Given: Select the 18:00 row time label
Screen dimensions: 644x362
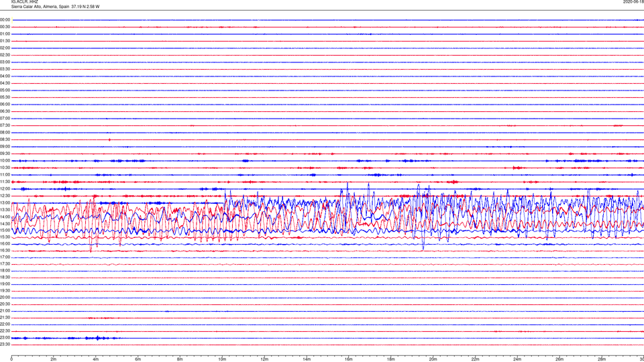Looking at the screenshot, I should click(x=5, y=271).
